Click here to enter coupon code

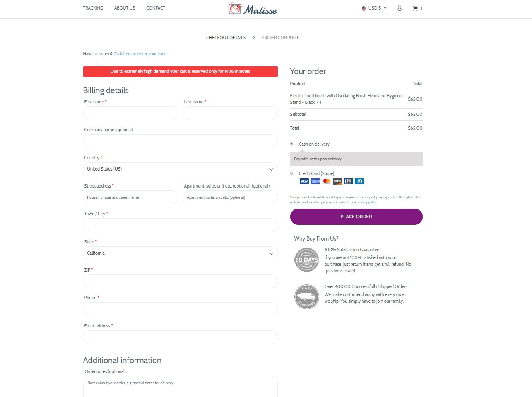[x=140, y=54]
